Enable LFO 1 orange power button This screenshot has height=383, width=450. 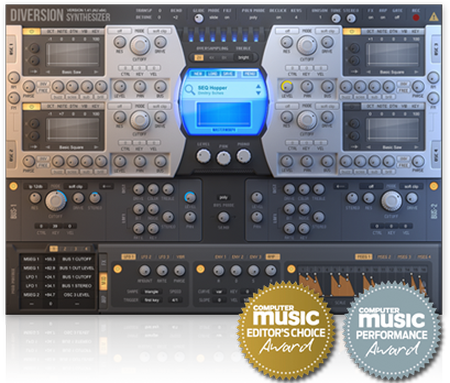(117, 269)
